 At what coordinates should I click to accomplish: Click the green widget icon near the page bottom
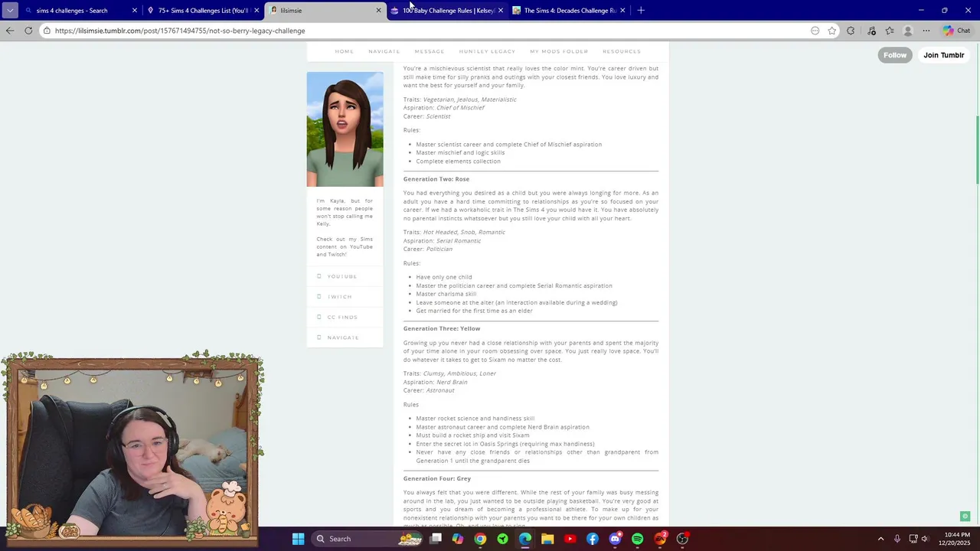point(965,517)
